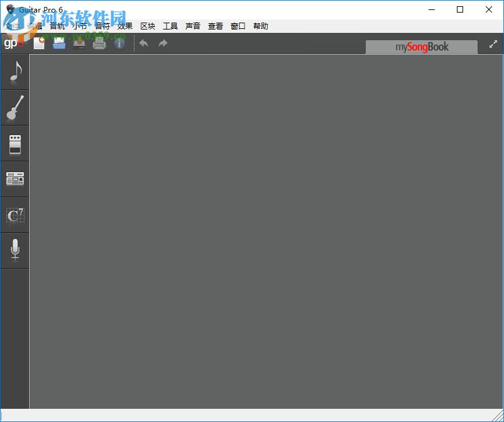Click the save file icon
This screenshot has width=504, height=422.
click(x=79, y=43)
